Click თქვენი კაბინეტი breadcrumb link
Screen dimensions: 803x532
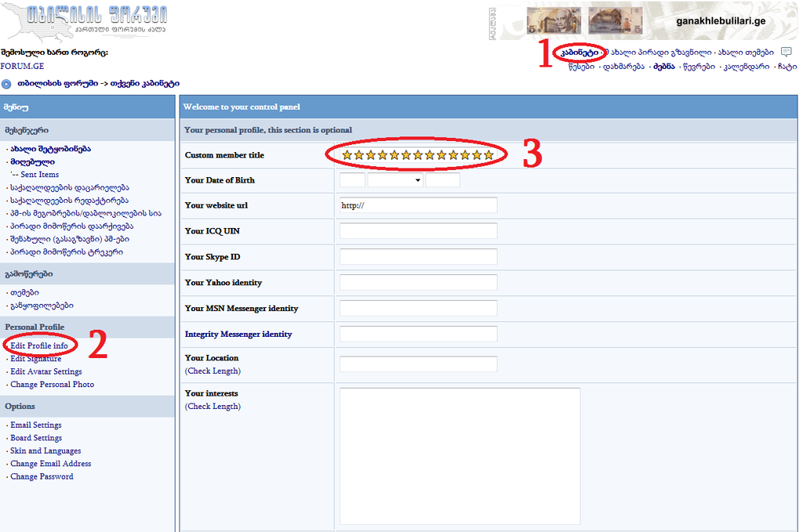[x=145, y=83]
